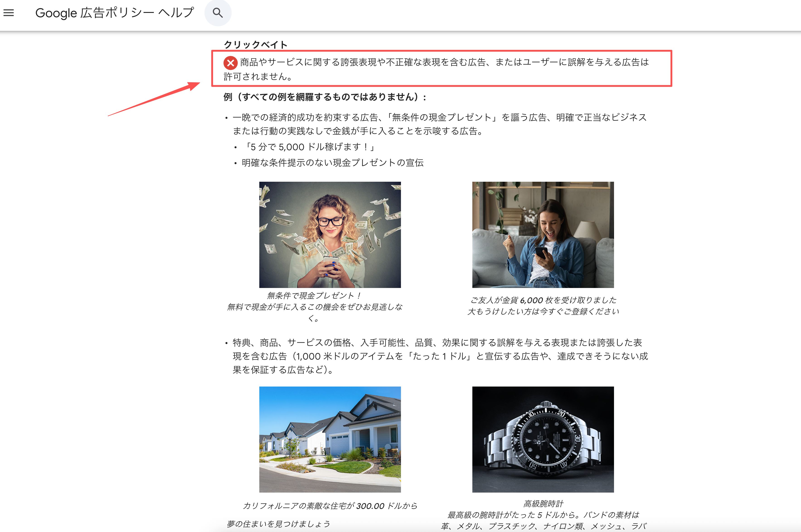Click the Google 広告ポリシー ヘルプ title
The height and width of the screenshot is (532, 801).
[115, 13]
